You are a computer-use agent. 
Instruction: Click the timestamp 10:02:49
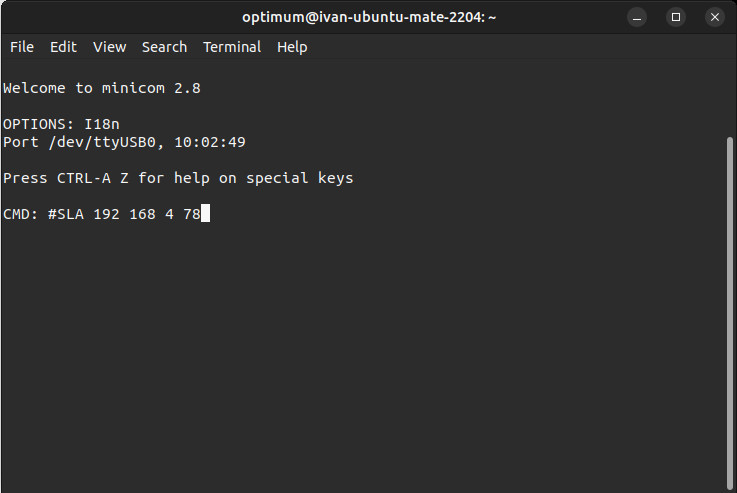(210, 142)
